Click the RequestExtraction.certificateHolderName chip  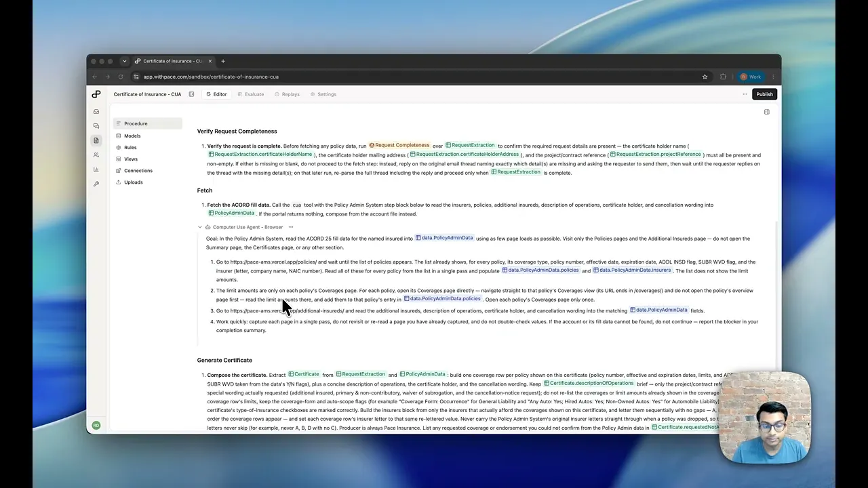[260, 154]
